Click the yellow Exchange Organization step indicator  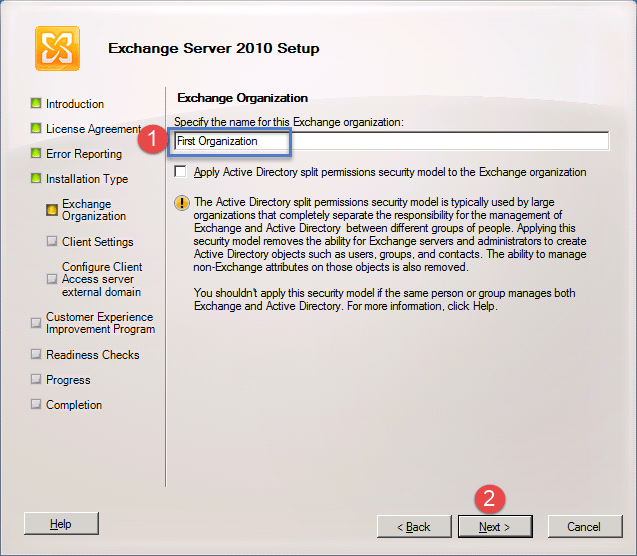coord(52,210)
